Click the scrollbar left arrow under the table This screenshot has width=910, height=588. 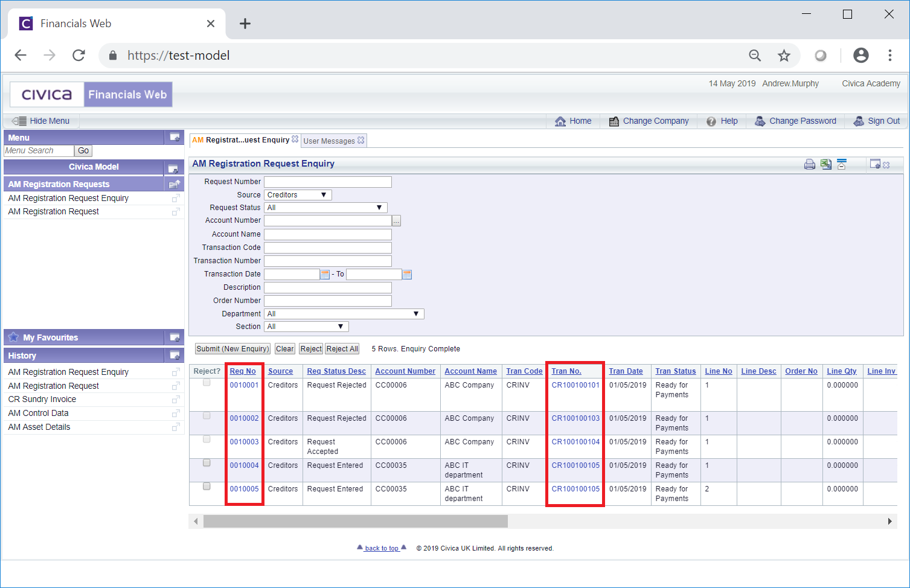pyautogui.click(x=196, y=521)
